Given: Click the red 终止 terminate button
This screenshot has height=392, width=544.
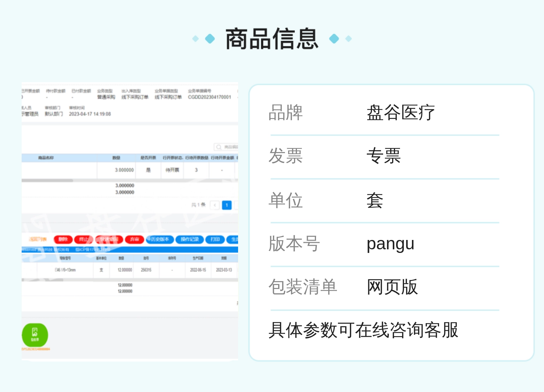Looking at the screenshot, I should [x=84, y=239].
